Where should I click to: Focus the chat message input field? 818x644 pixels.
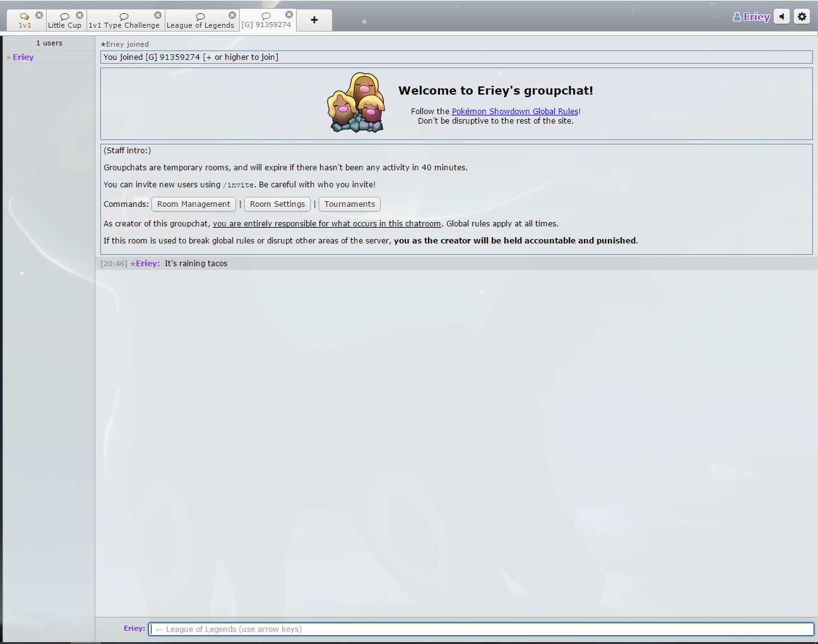pos(481,629)
